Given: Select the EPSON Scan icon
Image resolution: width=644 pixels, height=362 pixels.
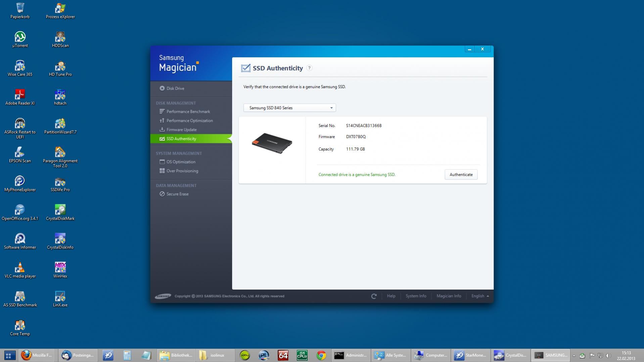Looking at the screenshot, I should (20, 155).
